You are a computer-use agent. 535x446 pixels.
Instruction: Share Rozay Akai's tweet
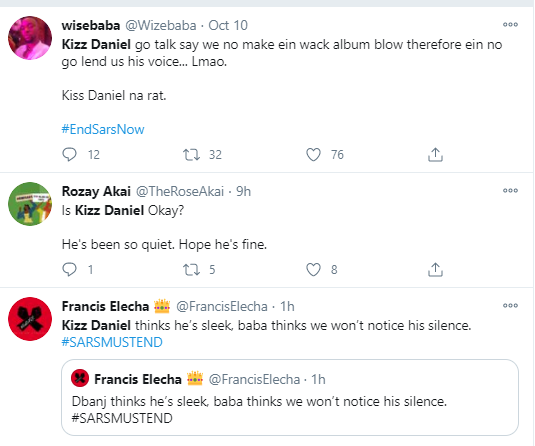[435, 270]
